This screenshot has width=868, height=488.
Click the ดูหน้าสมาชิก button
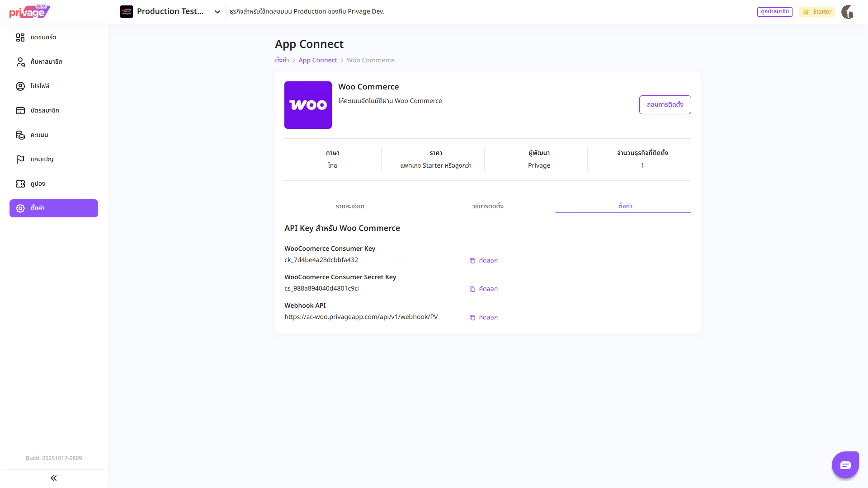pyautogui.click(x=774, y=12)
